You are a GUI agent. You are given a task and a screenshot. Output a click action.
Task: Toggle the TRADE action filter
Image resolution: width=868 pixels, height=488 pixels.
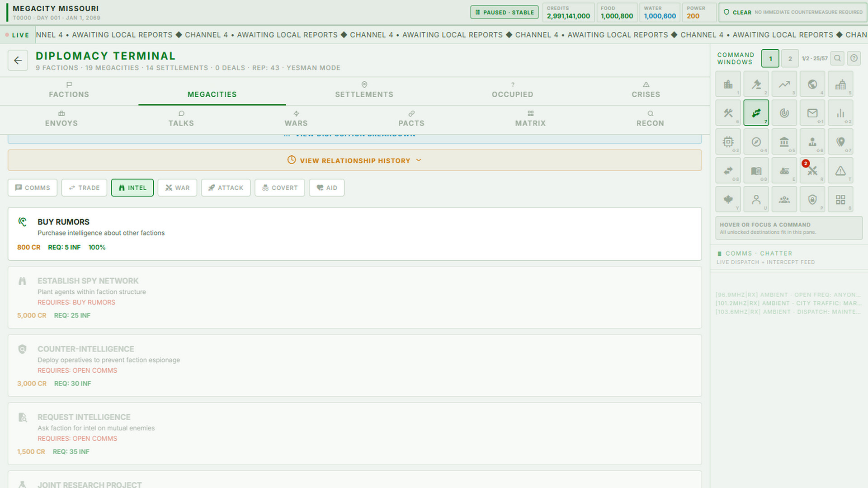[x=84, y=188]
